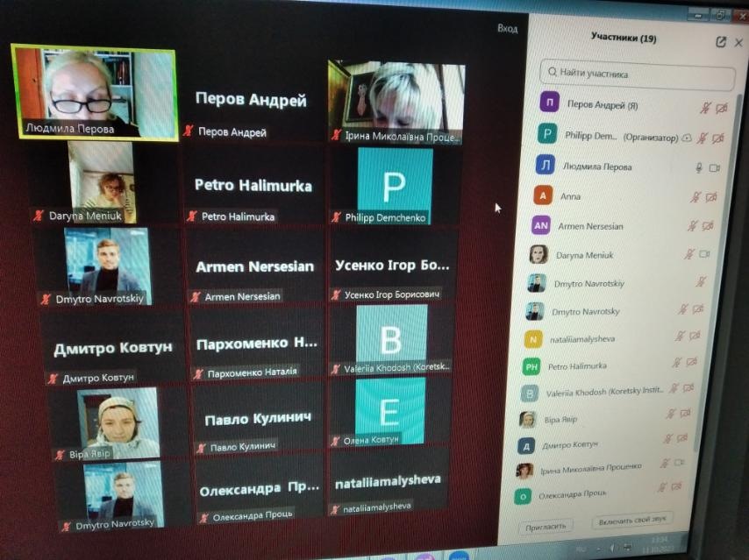Click the recording cloud icon next to Philipp Demchenko
The width and height of the screenshot is (749, 560).
point(687,138)
